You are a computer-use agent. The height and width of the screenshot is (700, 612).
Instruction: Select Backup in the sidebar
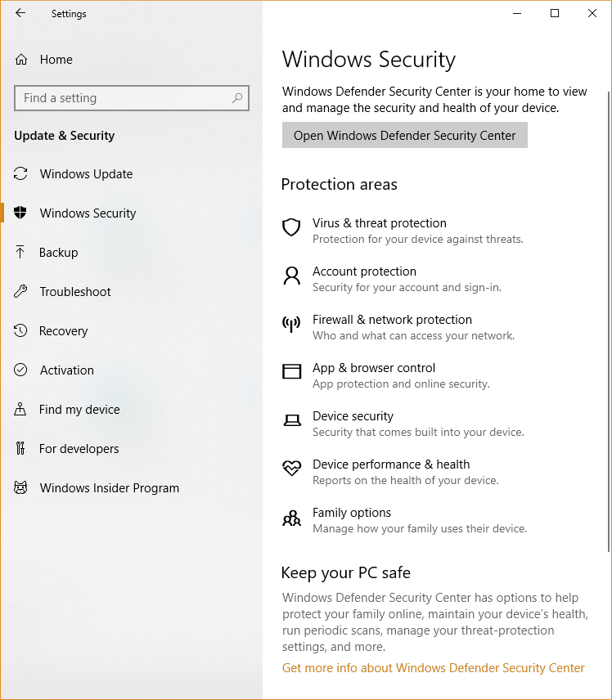(x=59, y=253)
